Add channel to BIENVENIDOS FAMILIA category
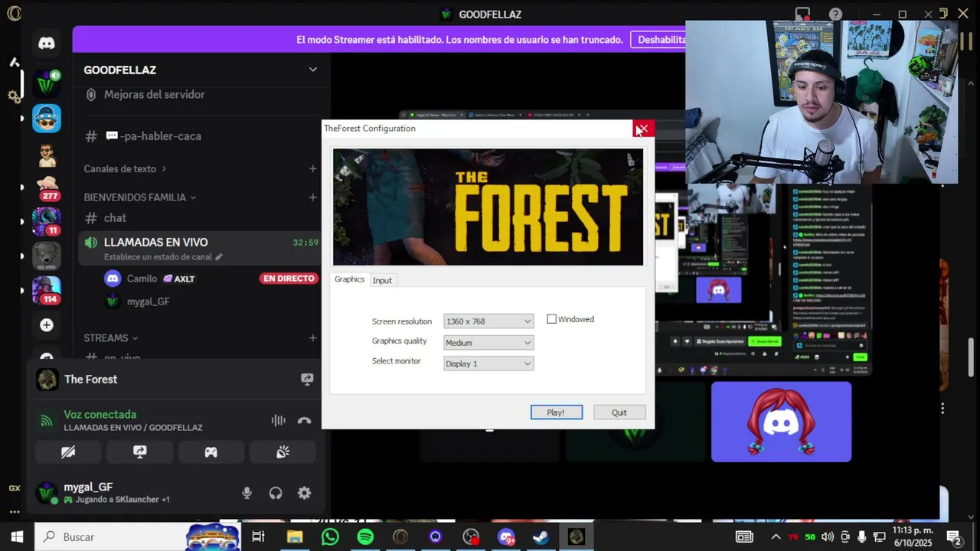The image size is (980, 551). [312, 197]
